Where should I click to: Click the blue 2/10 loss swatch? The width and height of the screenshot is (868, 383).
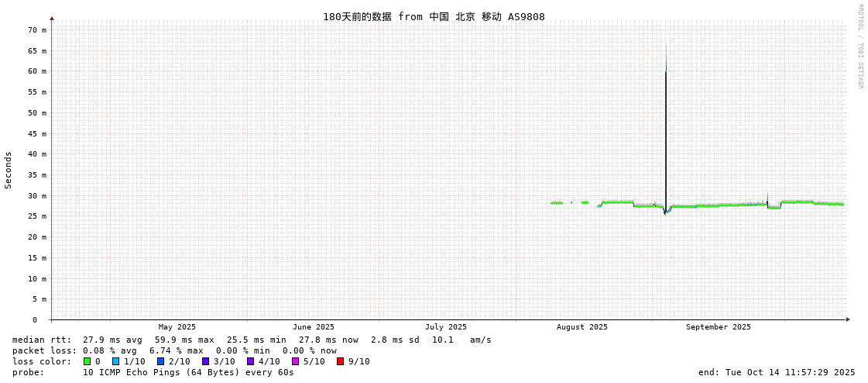click(x=160, y=361)
